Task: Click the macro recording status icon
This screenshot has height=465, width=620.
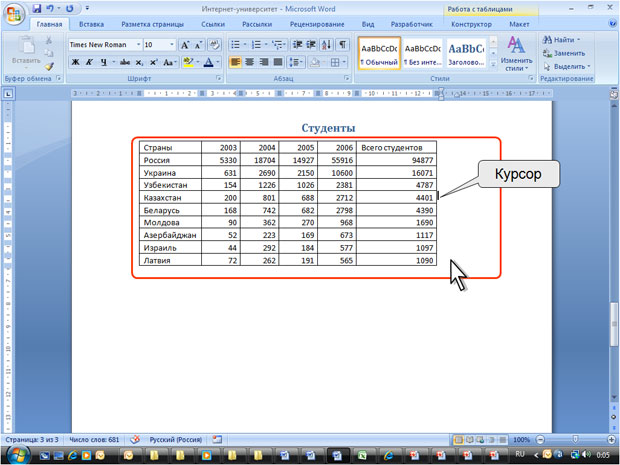Action: 217,439
